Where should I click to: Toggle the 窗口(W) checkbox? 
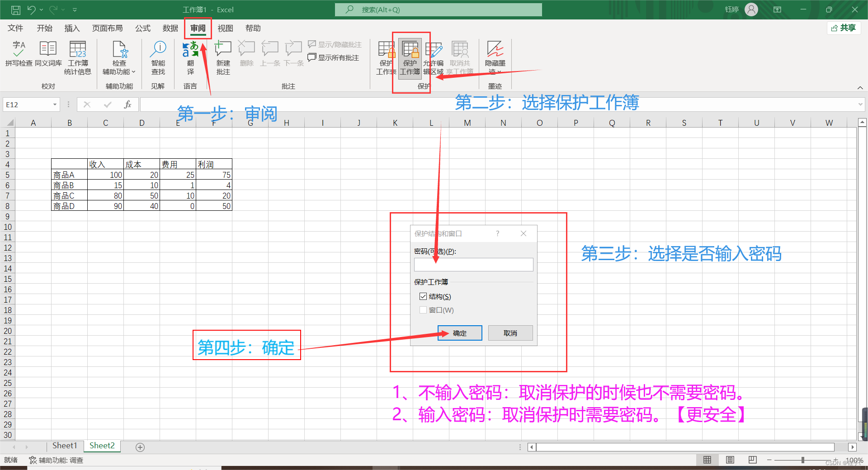[423, 310]
